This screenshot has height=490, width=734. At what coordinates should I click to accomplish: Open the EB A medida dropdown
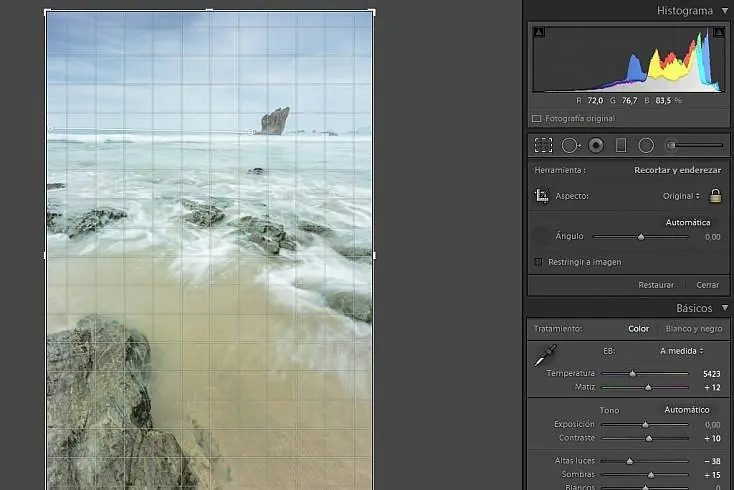(x=682, y=351)
